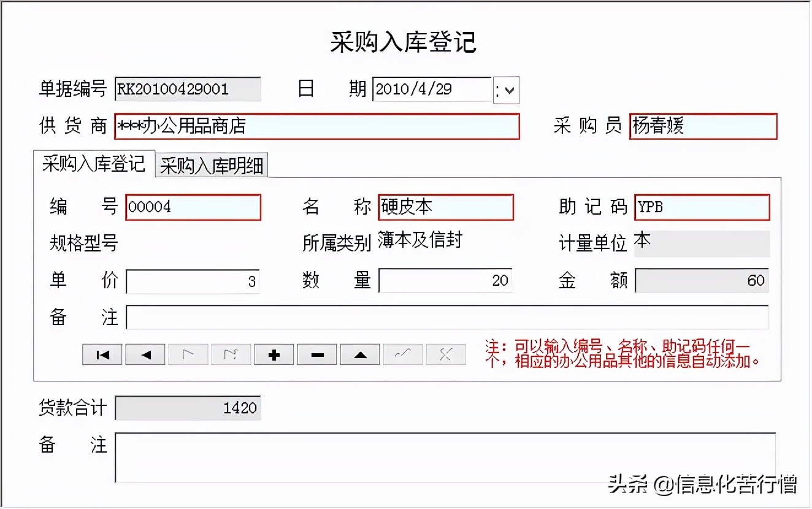Click the plus icon to add a record
This screenshot has width=812, height=509.
pyautogui.click(x=274, y=354)
